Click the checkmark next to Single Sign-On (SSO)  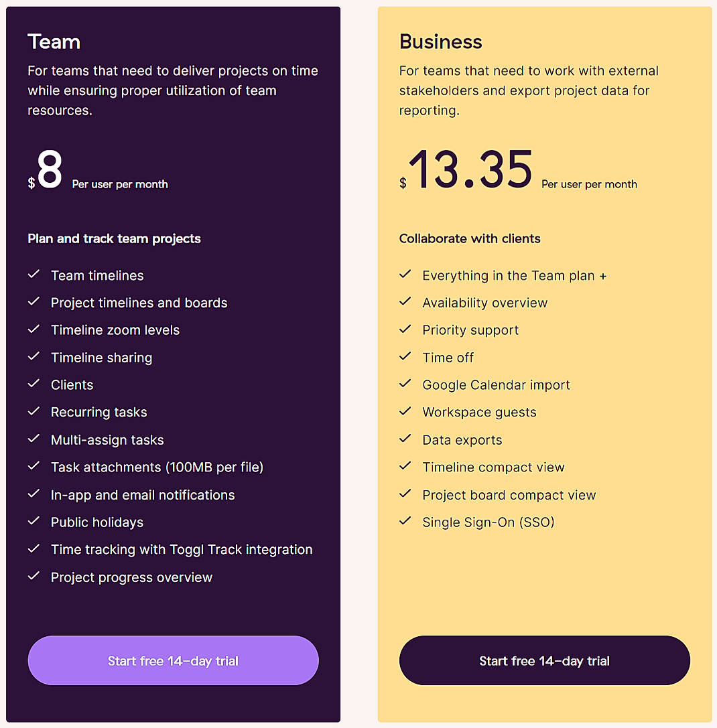click(x=405, y=522)
